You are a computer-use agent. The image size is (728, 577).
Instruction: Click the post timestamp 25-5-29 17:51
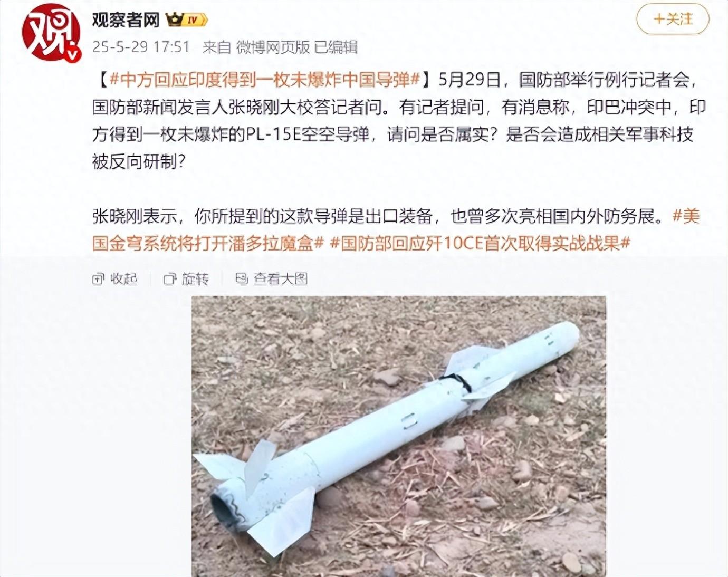point(141,47)
